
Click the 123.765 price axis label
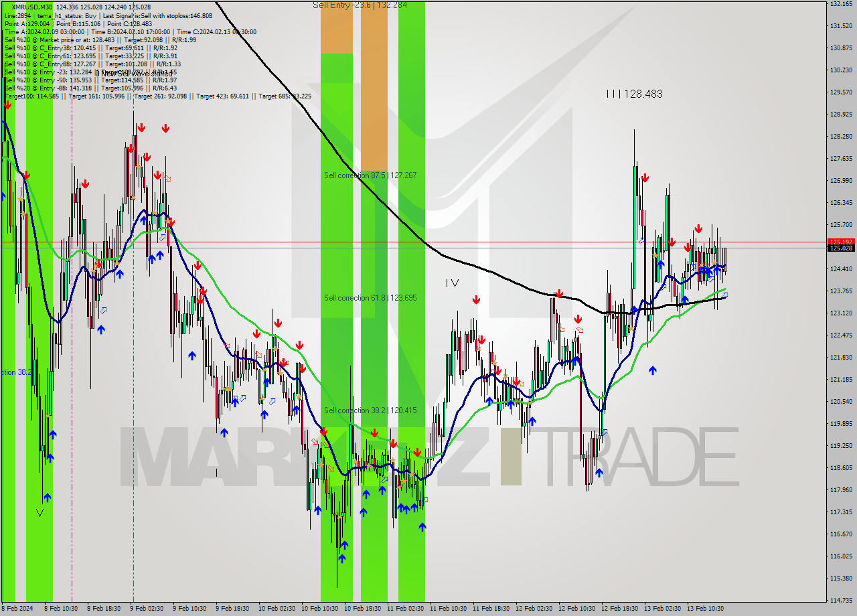[x=840, y=291]
